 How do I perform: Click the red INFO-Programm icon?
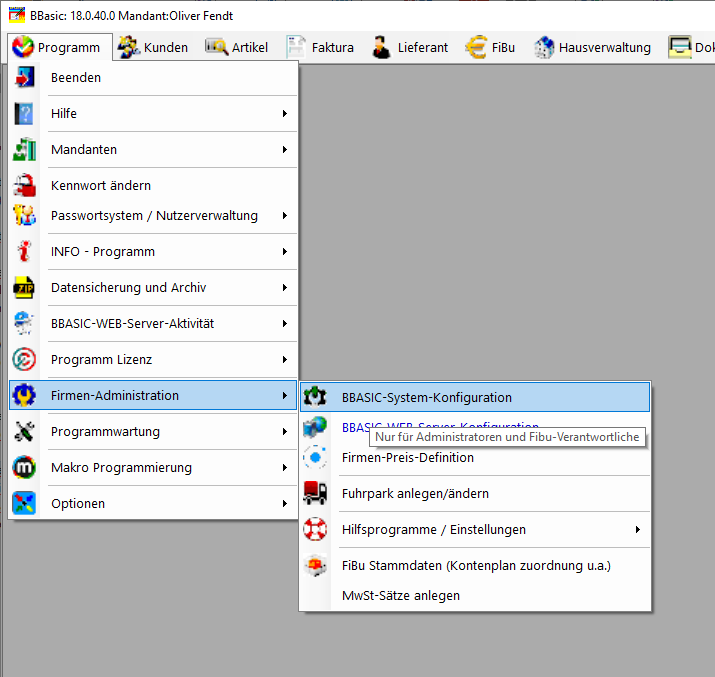[24, 252]
